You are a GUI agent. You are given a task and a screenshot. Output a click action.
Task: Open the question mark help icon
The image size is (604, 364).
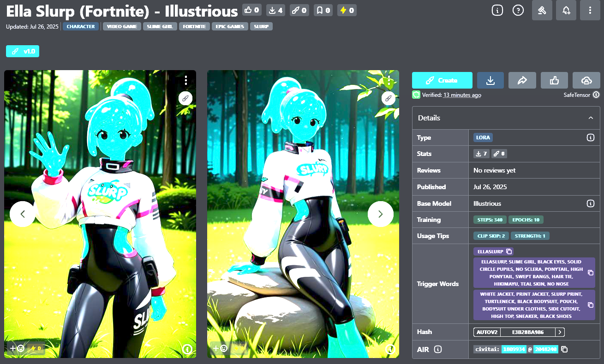pos(518,10)
